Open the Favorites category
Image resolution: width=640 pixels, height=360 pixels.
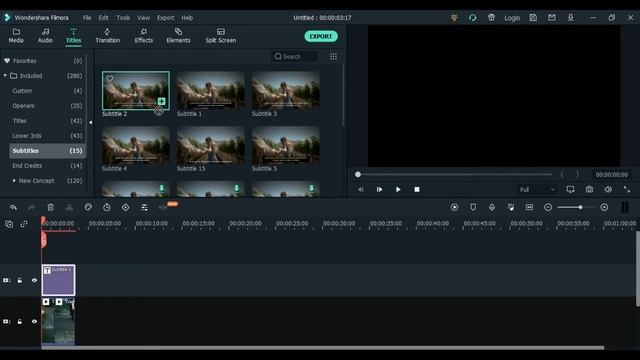pyautogui.click(x=43, y=60)
